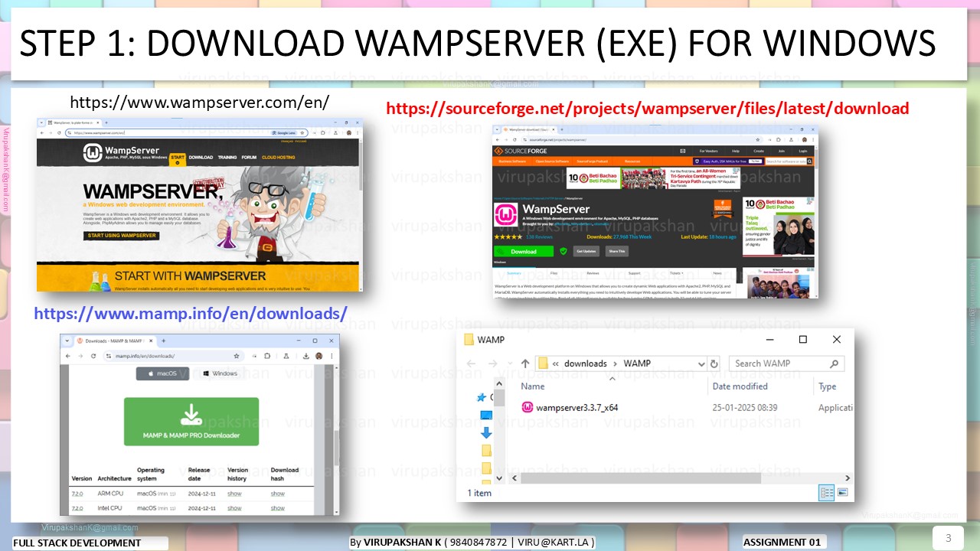Click green Download button on SourceForge

click(524, 251)
